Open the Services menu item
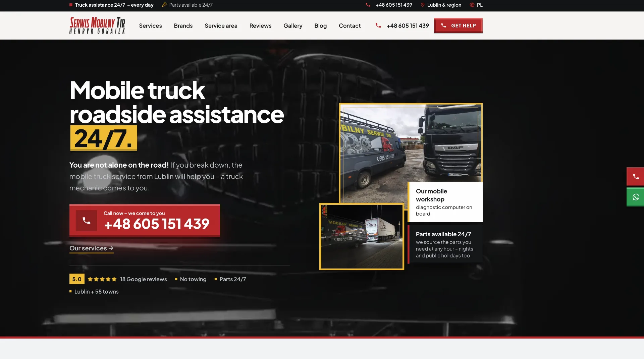 click(150, 26)
